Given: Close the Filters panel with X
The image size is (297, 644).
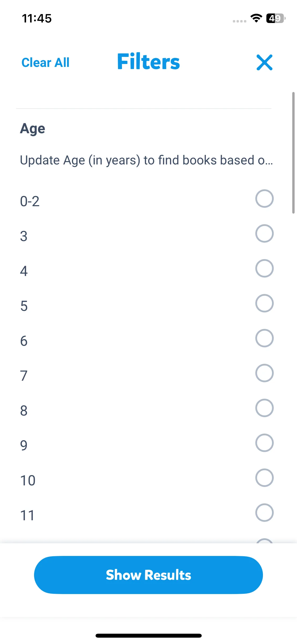Looking at the screenshot, I should (264, 63).
